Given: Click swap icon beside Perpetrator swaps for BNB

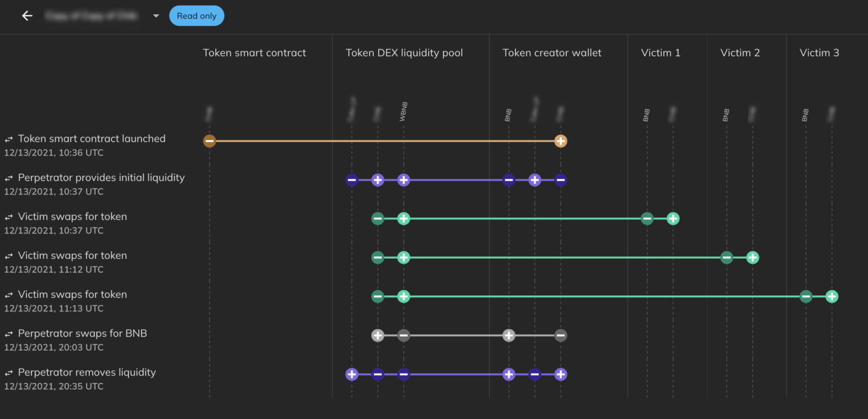Looking at the screenshot, I should [x=9, y=334].
